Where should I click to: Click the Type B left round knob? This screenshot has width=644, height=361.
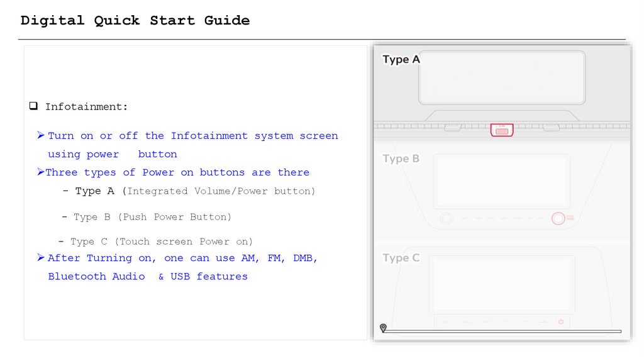[447, 218]
